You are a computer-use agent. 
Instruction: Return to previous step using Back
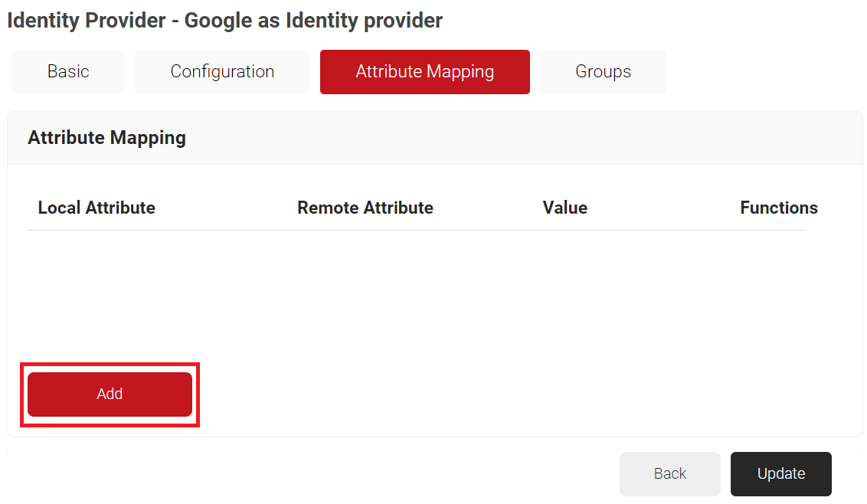[x=669, y=474]
